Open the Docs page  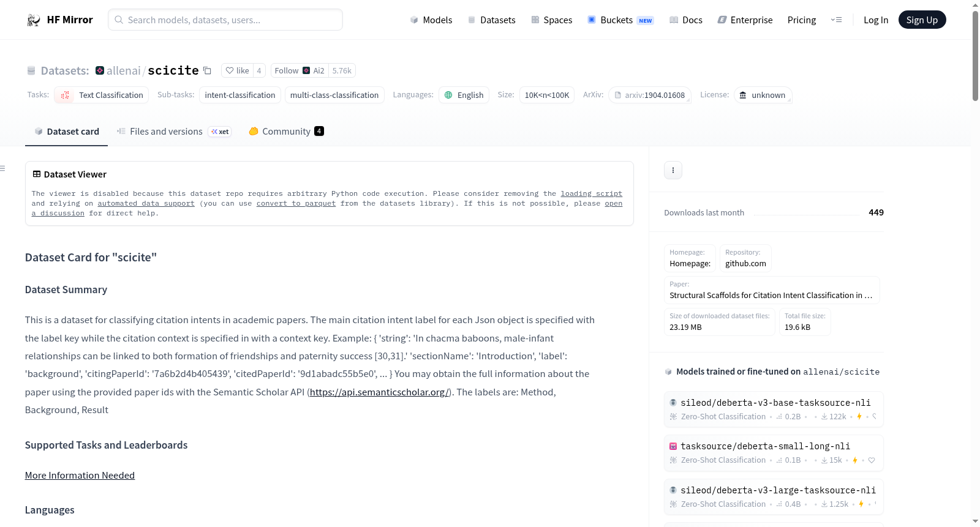pos(685,20)
